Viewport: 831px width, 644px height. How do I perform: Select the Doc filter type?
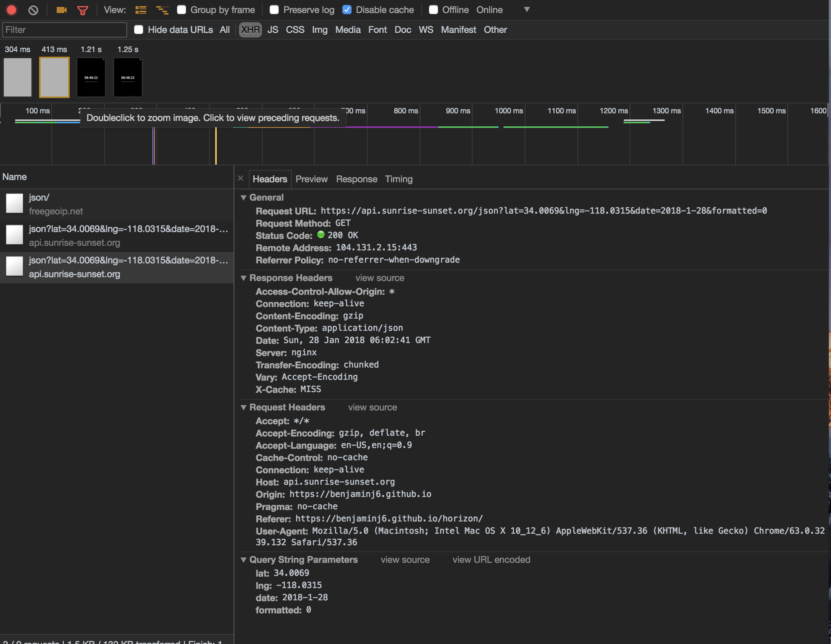tap(403, 30)
